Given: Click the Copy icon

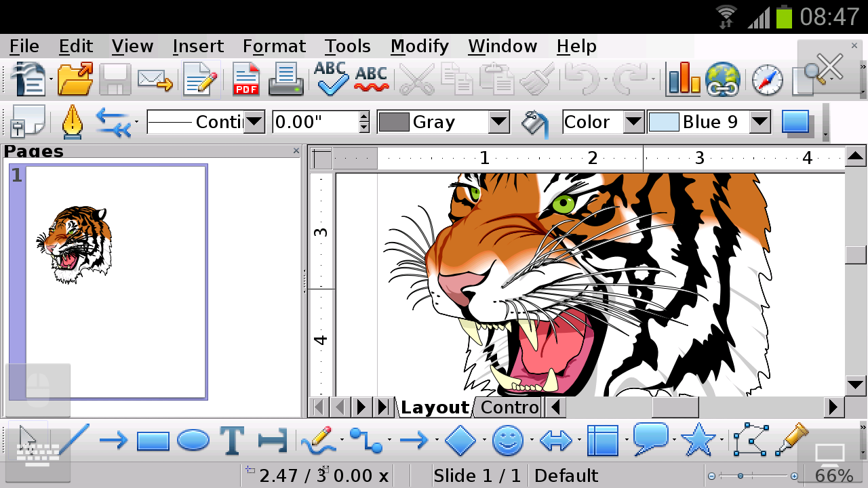Looking at the screenshot, I should coord(456,79).
